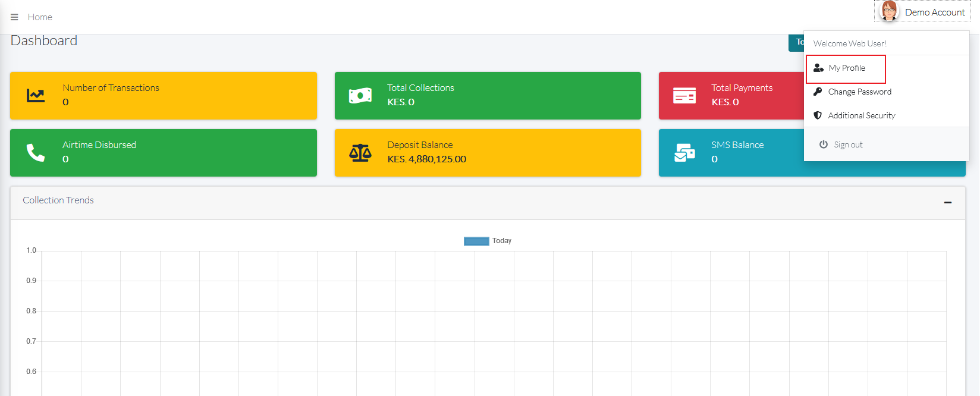Click the Total Collections money icon
Screen dimensions: 980x396
[x=360, y=96]
